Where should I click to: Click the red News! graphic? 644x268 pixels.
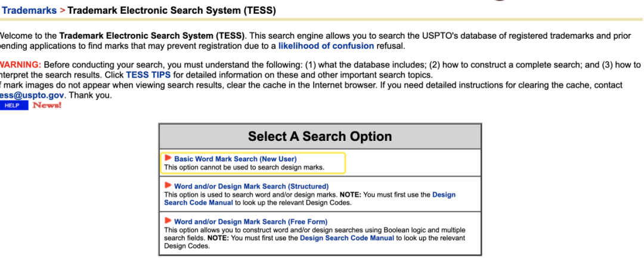pyautogui.click(x=47, y=106)
